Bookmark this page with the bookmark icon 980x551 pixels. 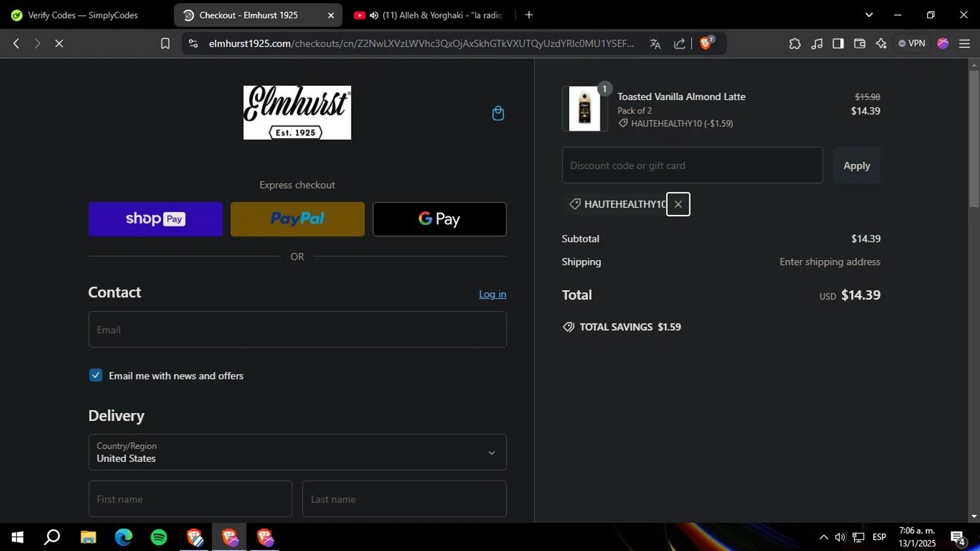coord(165,44)
